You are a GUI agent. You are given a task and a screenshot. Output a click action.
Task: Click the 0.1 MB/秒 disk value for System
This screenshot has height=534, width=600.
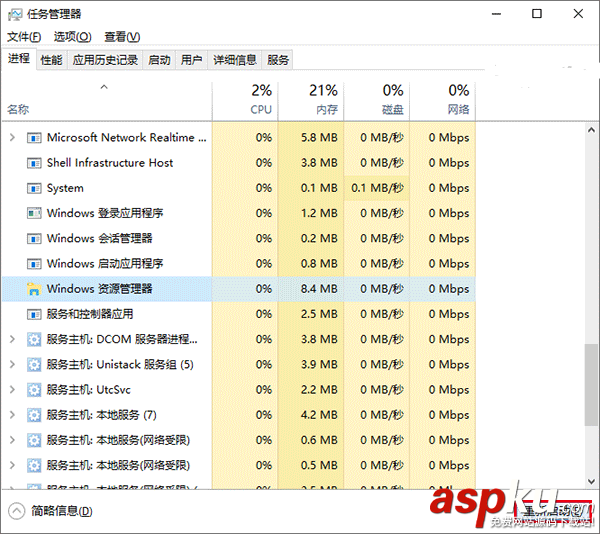[x=377, y=188]
